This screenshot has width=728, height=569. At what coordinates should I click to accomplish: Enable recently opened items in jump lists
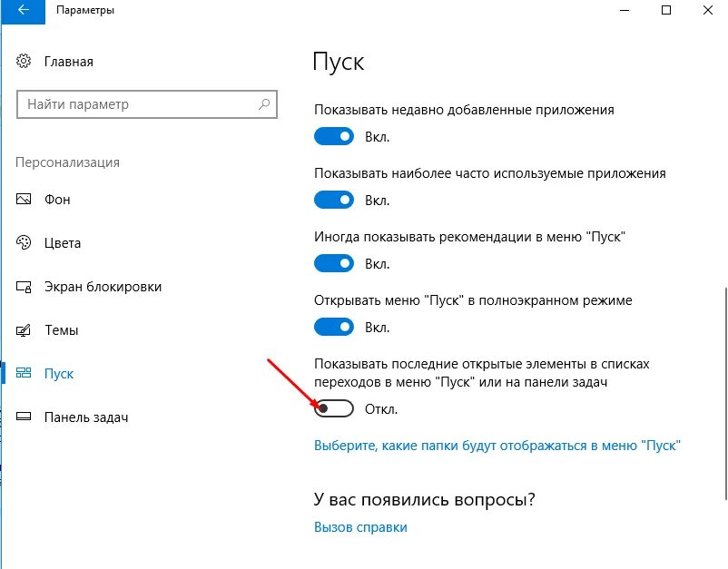pos(334,409)
